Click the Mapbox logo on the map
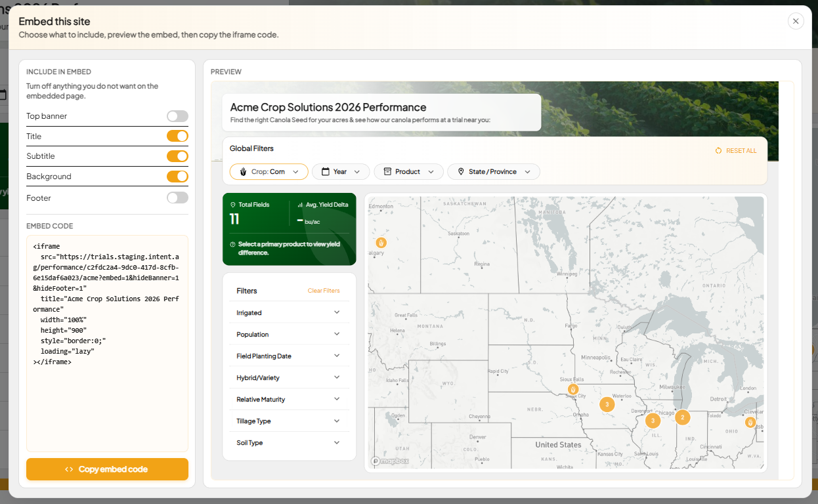The width and height of the screenshot is (818, 504). click(390, 461)
